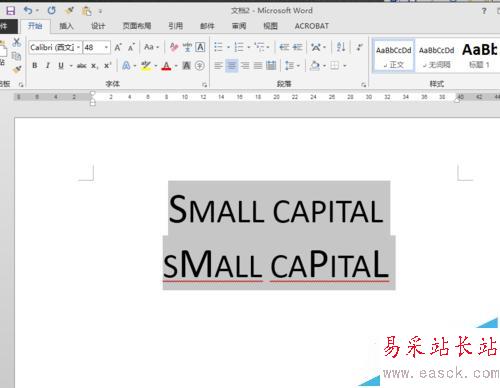
Task: Open the underline style dropdown arrow
Action: 71,66
